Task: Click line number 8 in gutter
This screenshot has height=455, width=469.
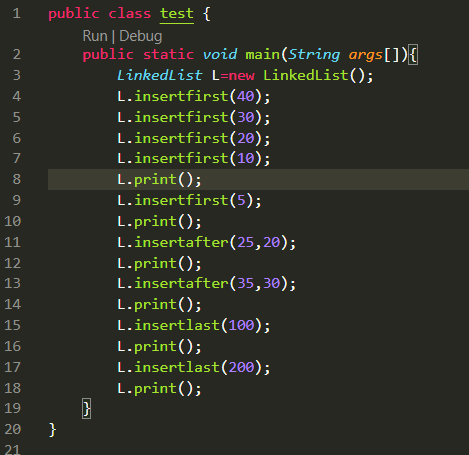Action: click(x=17, y=179)
